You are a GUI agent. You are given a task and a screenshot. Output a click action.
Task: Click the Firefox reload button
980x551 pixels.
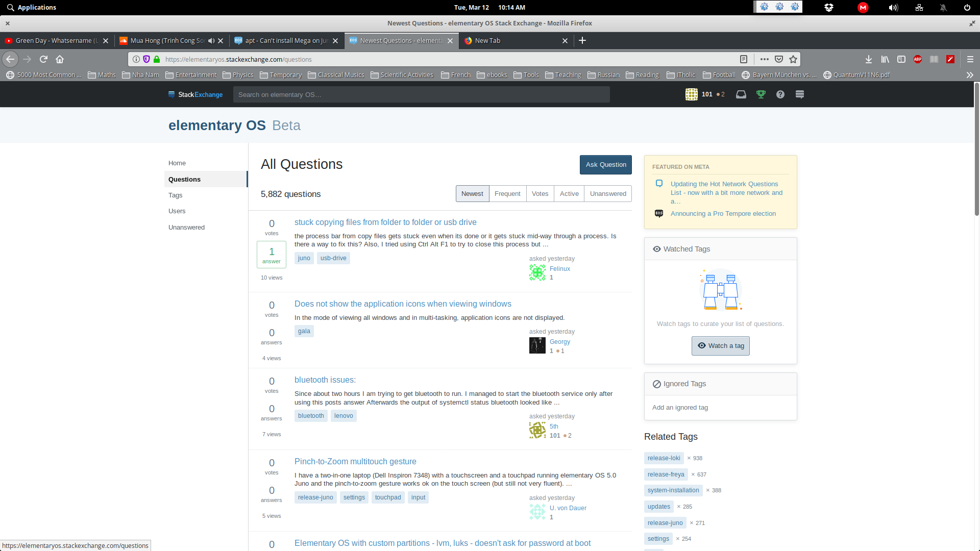pos(43,59)
